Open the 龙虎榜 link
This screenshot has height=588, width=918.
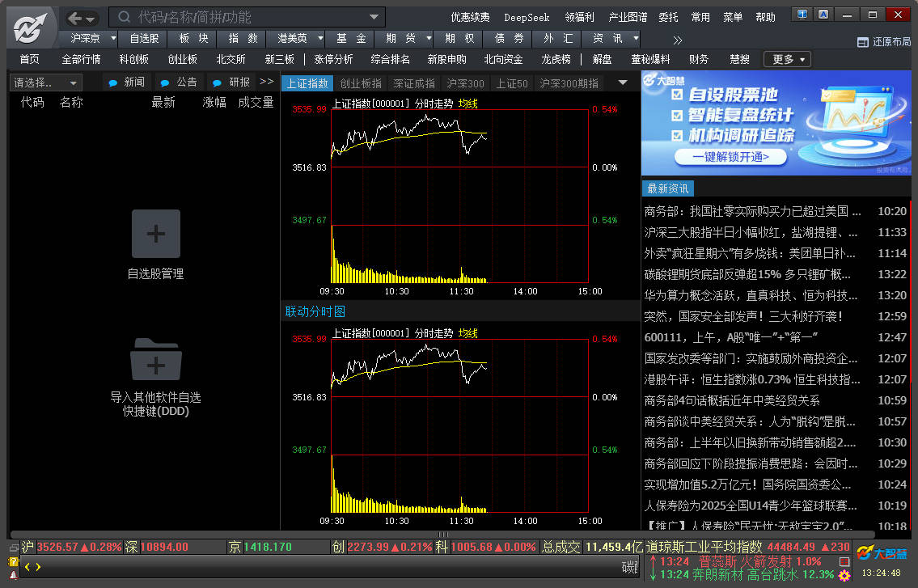pos(556,59)
